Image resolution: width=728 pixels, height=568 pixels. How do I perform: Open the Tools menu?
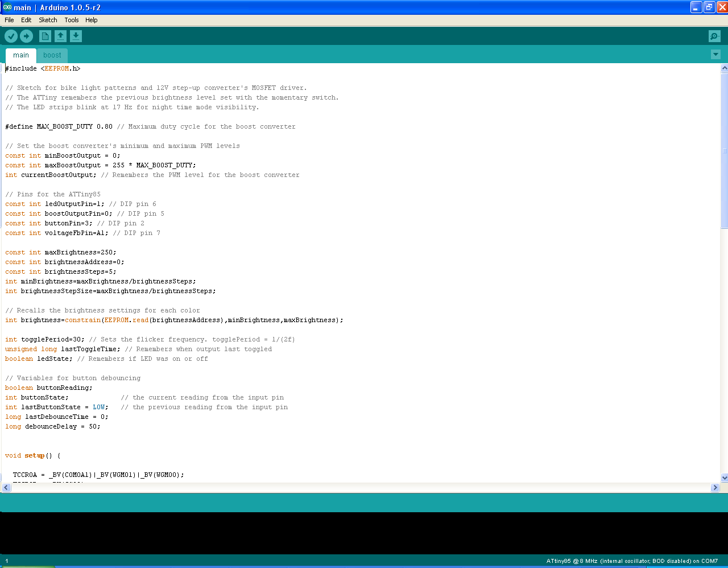pos(72,20)
